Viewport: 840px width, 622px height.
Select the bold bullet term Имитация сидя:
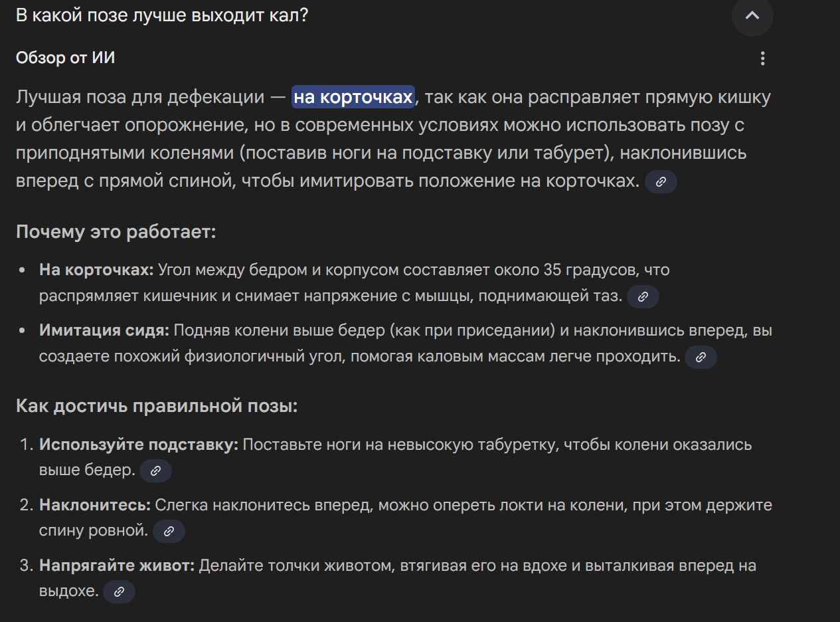pyautogui.click(x=104, y=330)
